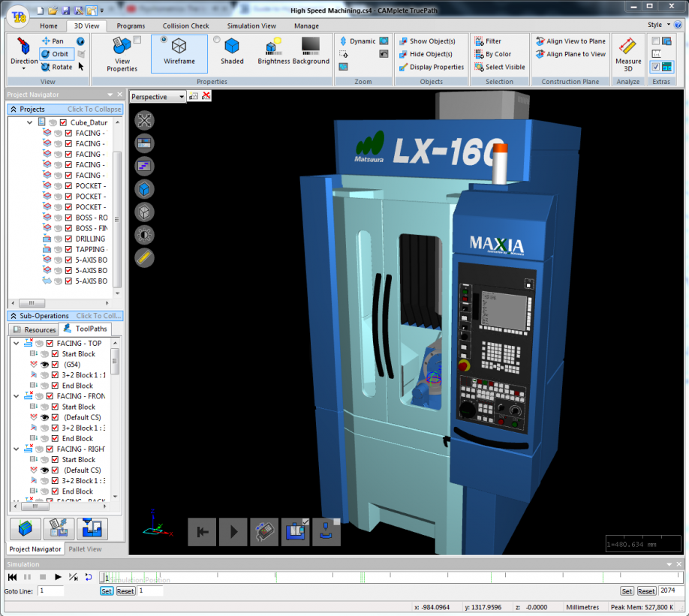Screen dimensions: 689x616
Task: Uncheck the Cube_Datum checkbox
Action: (x=63, y=122)
